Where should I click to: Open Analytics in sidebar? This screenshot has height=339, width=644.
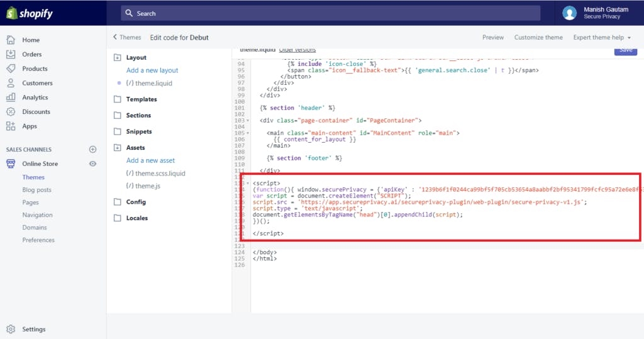[x=35, y=97]
